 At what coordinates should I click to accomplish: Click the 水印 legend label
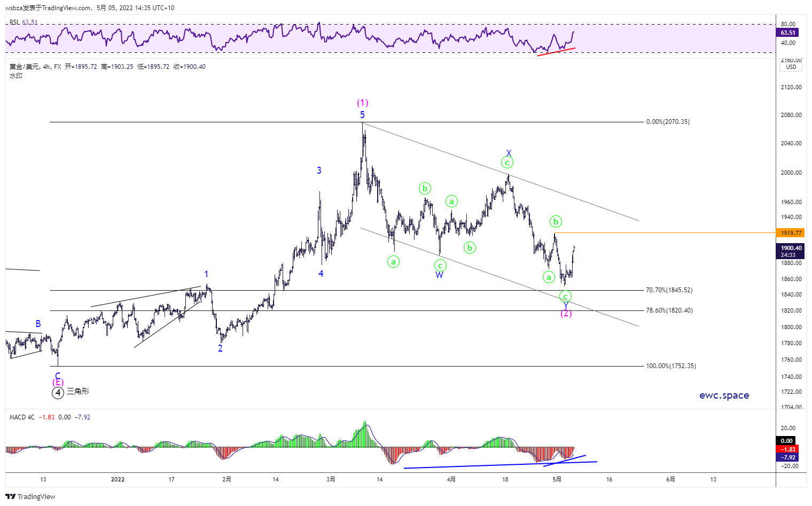coord(15,76)
